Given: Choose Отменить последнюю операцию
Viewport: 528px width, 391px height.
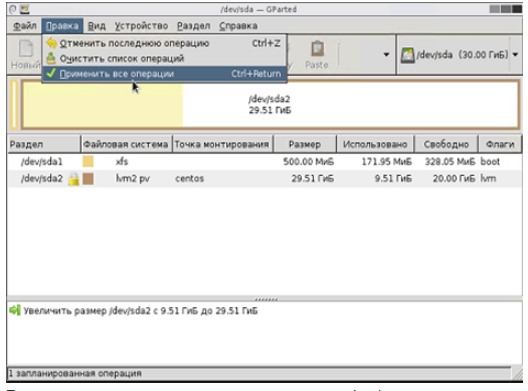Looking at the screenshot, I should coord(164,43).
